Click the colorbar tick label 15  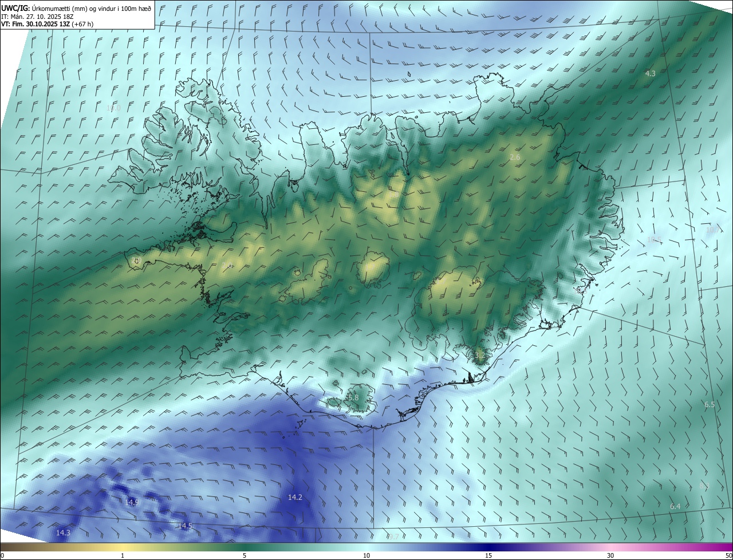(488, 555)
